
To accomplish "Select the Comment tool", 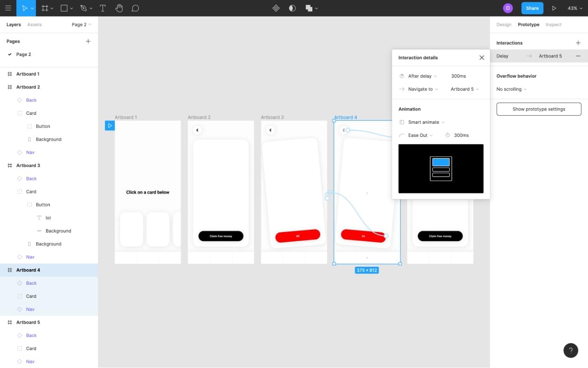I will [x=135, y=8].
